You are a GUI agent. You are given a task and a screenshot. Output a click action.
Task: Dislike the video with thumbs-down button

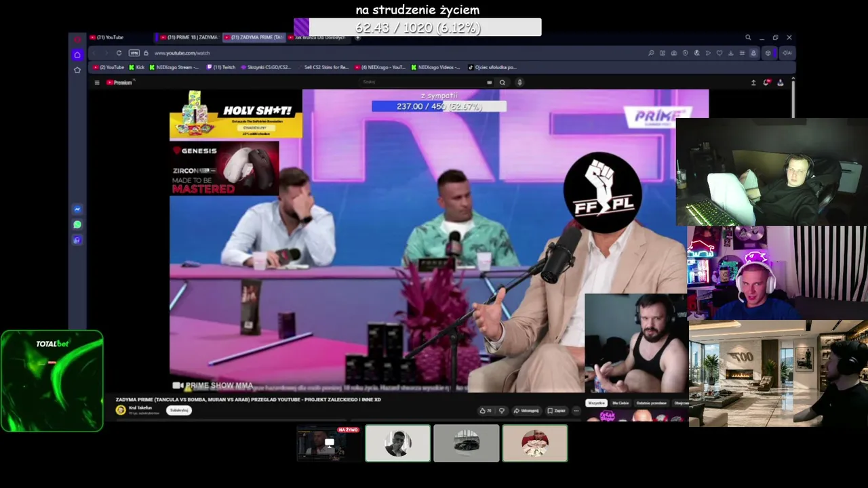tap(502, 411)
